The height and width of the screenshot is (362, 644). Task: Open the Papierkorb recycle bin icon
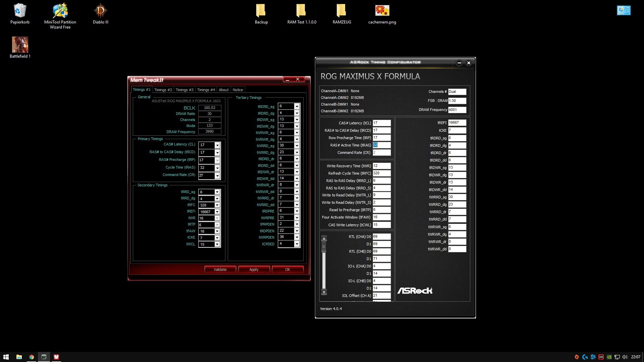20,14
